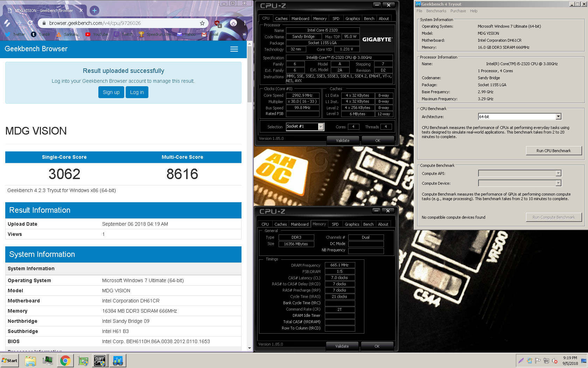This screenshot has height=368, width=588.
Task: Click the Chrome page vertical scrollbar
Action: (250, 196)
